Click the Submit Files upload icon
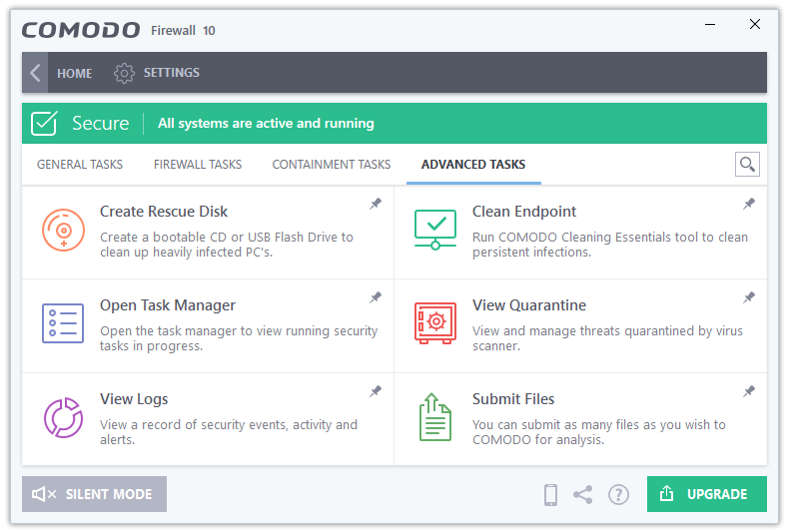The width and height of the screenshot is (788, 532). [x=435, y=417]
